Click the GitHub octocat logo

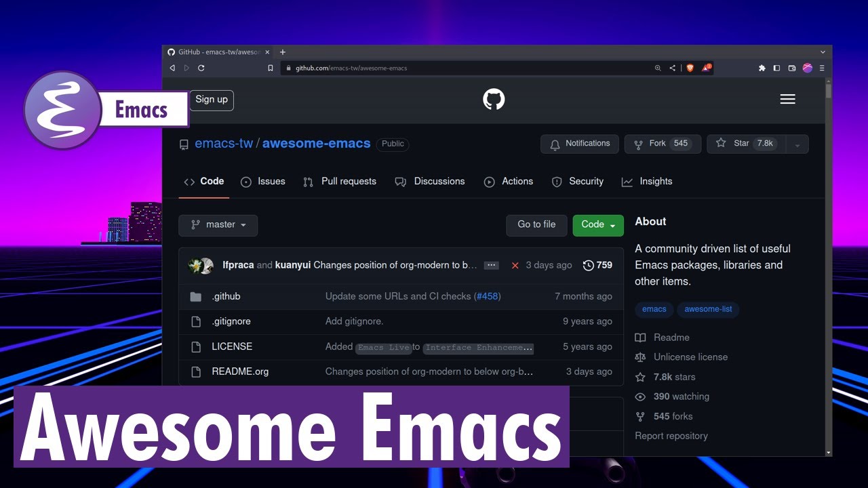(494, 100)
